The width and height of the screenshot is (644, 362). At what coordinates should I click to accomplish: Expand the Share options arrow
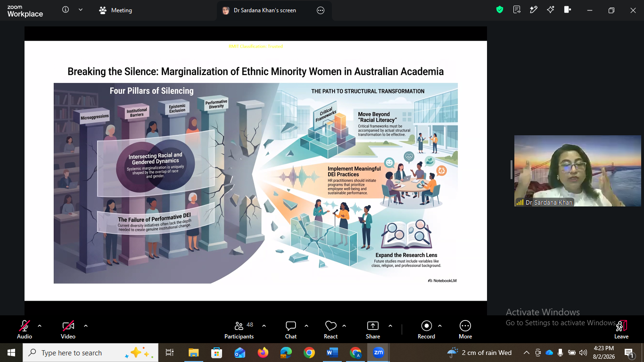[x=390, y=326]
